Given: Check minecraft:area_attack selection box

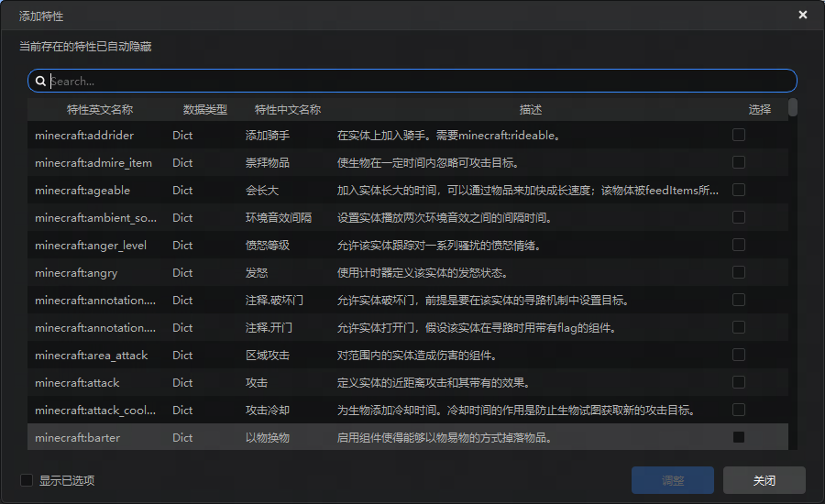Looking at the screenshot, I should pyautogui.click(x=738, y=355).
